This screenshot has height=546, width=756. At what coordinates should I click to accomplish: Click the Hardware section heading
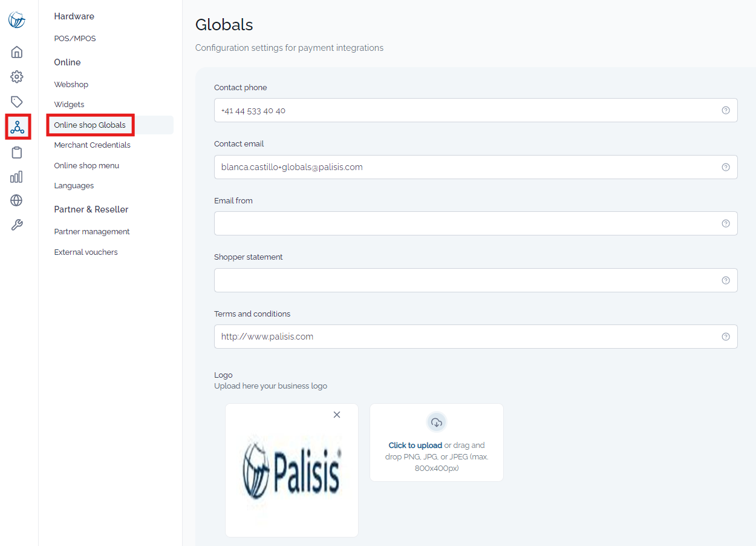pyautogui.click(x=74, y=16)
